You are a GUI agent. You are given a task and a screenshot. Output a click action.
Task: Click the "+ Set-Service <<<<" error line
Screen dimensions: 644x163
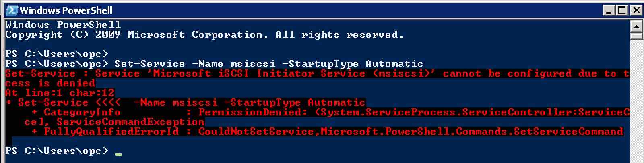(x=185, y=102)
